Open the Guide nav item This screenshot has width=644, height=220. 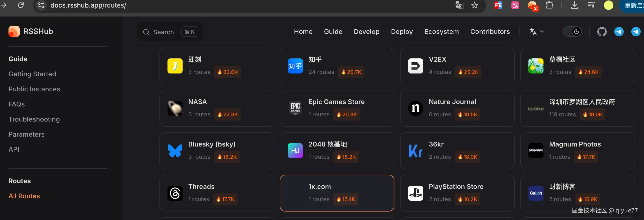pyautogui.click(x=333, y=32)
